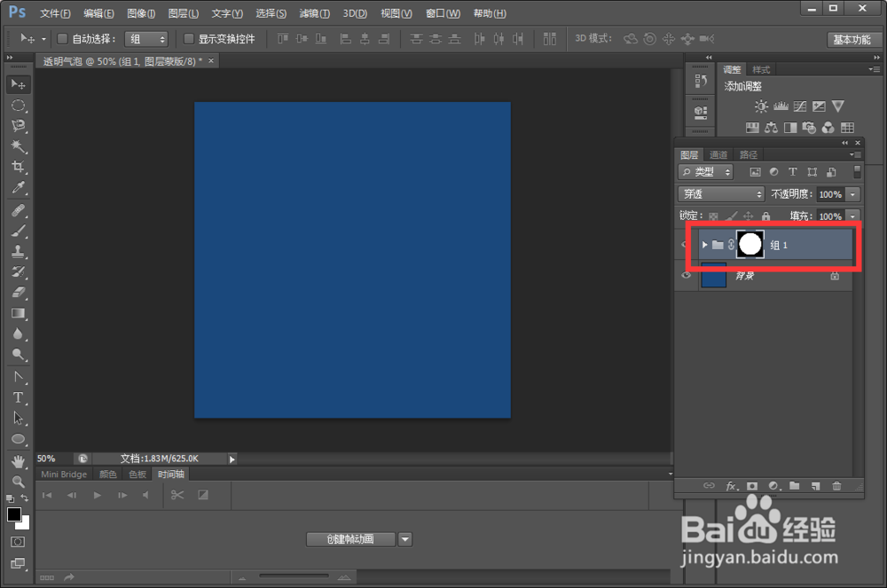This screenshot has height=588, width=887.
Task: Select the Zoom tool in toolbox
Action: click(x=18, y=482)
